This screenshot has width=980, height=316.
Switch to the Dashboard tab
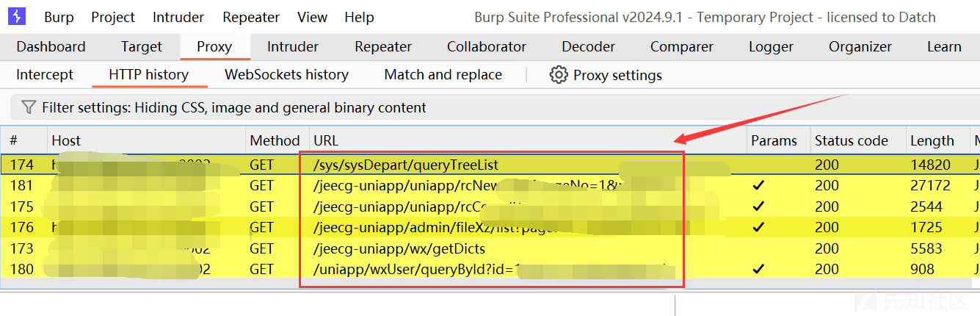(51, 46)
